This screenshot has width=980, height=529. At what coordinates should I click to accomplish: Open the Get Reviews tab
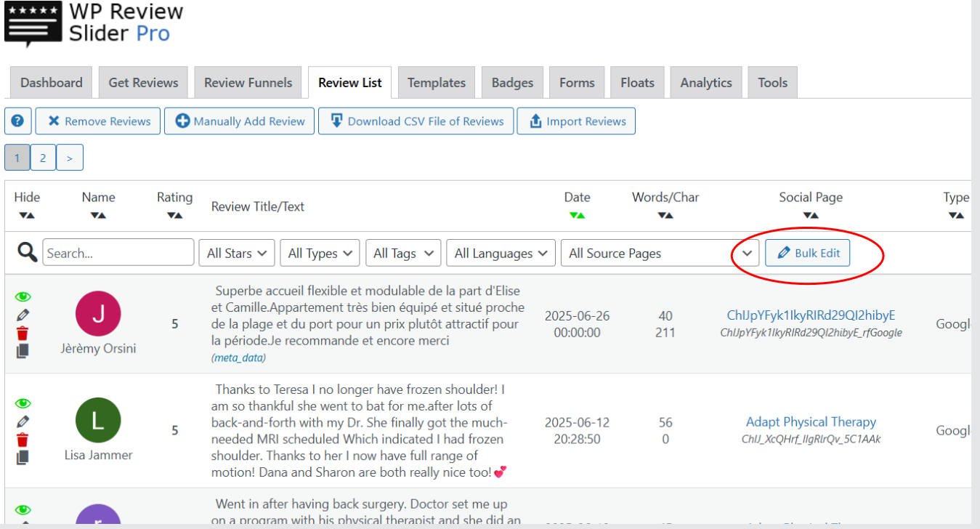(143, 83)
